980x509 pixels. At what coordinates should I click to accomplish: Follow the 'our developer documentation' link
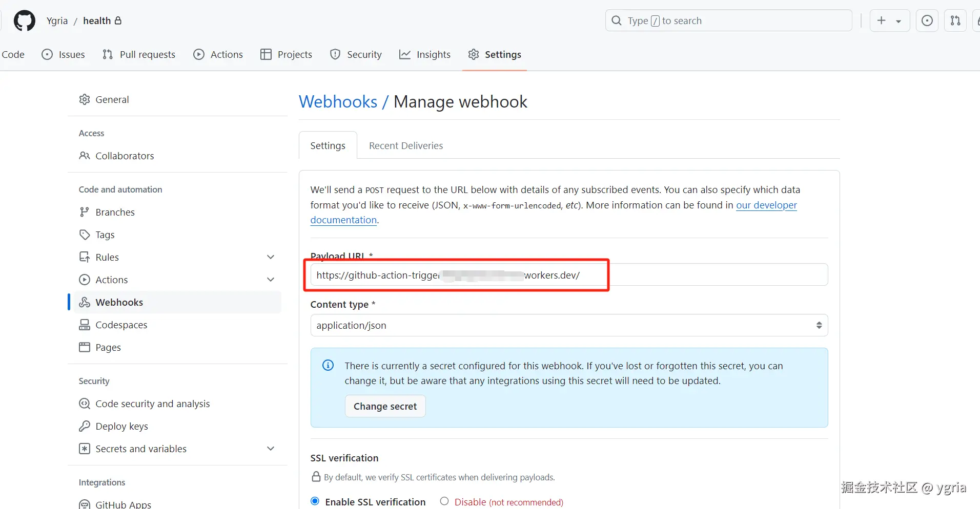point(766,205)
